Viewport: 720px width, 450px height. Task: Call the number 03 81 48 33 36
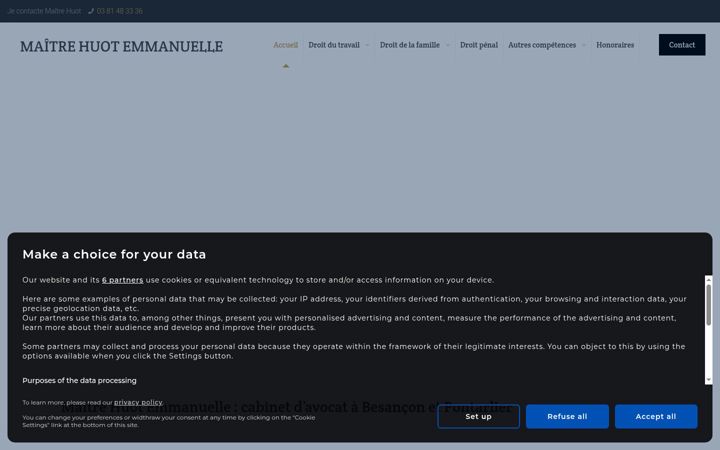pyautogui.click(x=119, y=11)
